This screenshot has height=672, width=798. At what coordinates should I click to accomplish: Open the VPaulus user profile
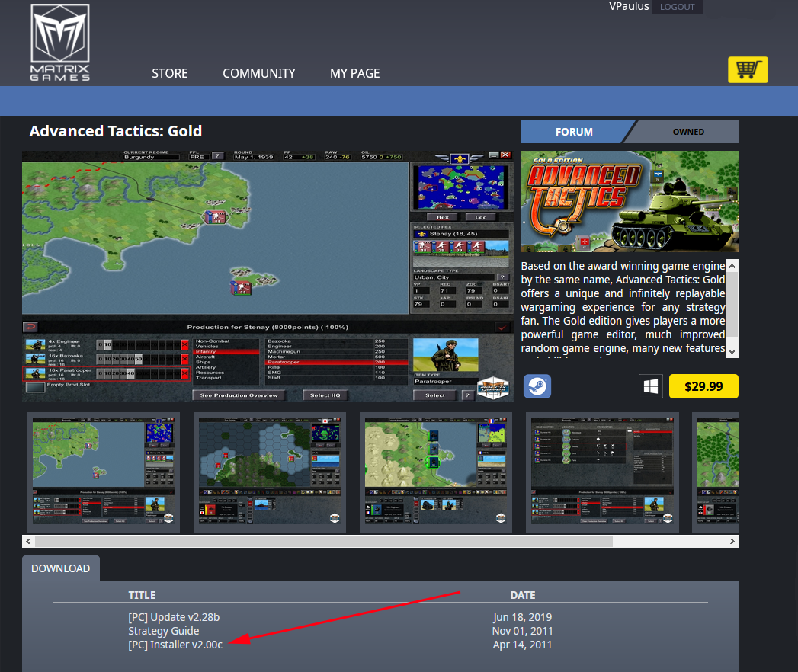point(629,7)
